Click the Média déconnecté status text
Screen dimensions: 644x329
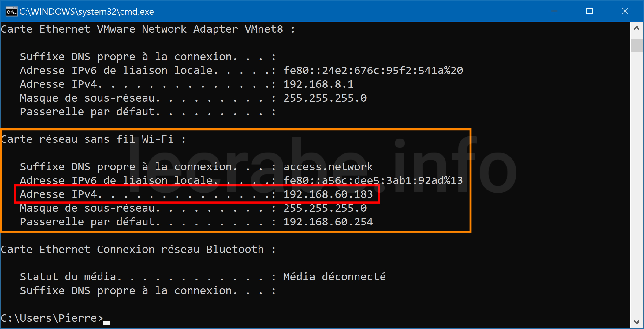pyautogui.click(x=334, y=277)
